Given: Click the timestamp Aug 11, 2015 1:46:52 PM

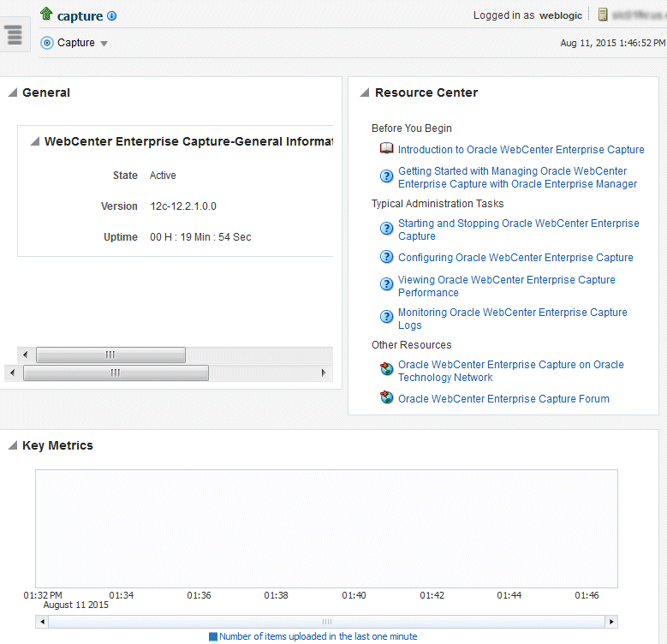Looking at the screenshot, I should (x=612, y=43).
